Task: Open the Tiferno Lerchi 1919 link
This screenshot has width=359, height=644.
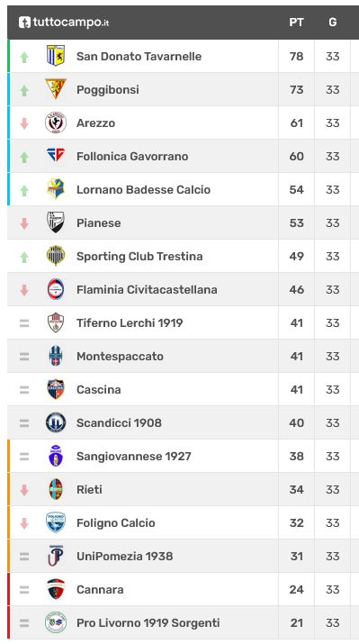Action: 130,322
